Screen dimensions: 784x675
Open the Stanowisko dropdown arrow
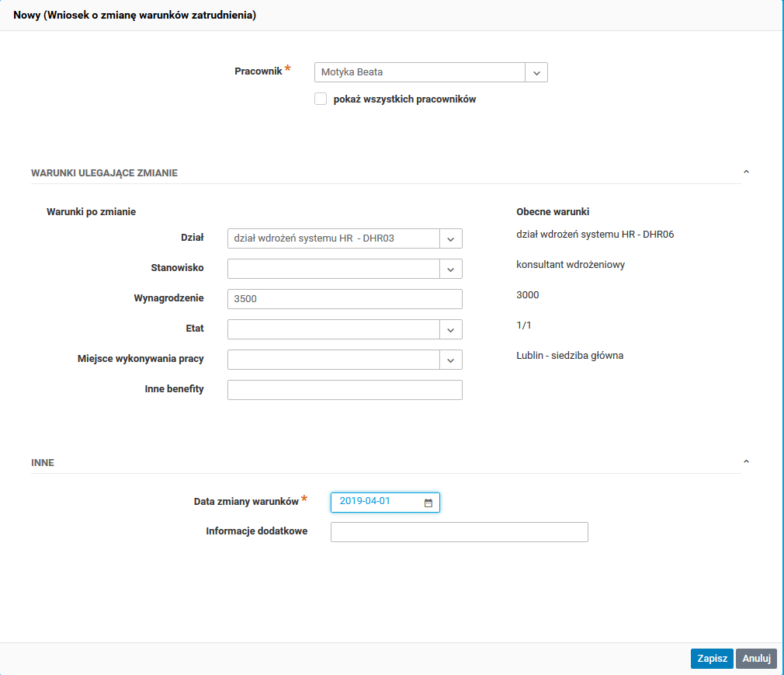pyautogui.click(x=451, y=269)
